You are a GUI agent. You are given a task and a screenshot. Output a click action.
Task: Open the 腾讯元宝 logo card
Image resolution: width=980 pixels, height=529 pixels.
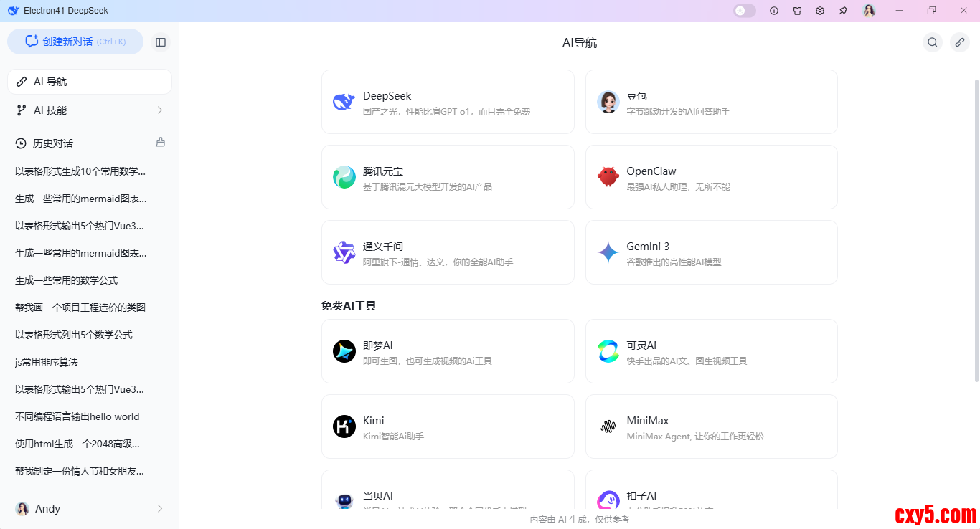448,177
